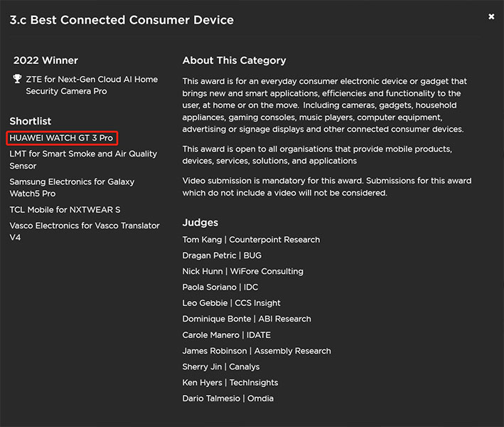Open Vasco Translator V4 shortlist entry
The width and height of the screenshot is (504, 427).
[84, 231]
